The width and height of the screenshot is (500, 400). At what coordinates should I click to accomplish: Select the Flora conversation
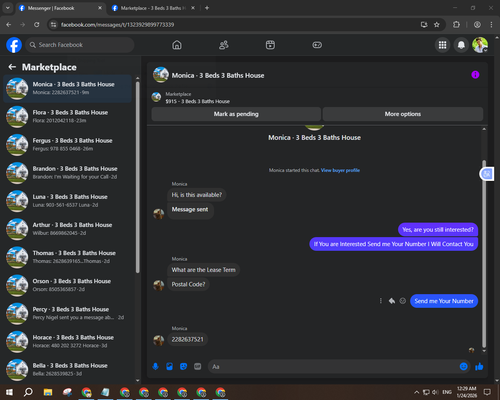(x=68, y=117)
